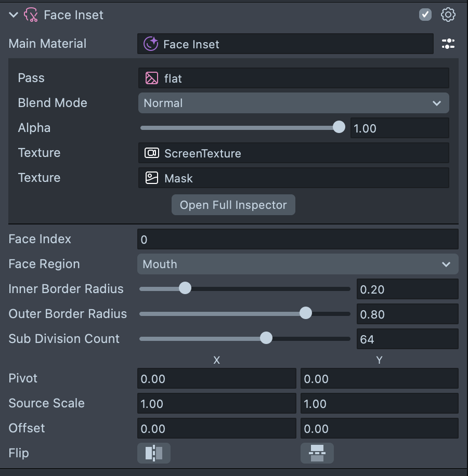Click the ScreenTexture icon

click(151, 153)
